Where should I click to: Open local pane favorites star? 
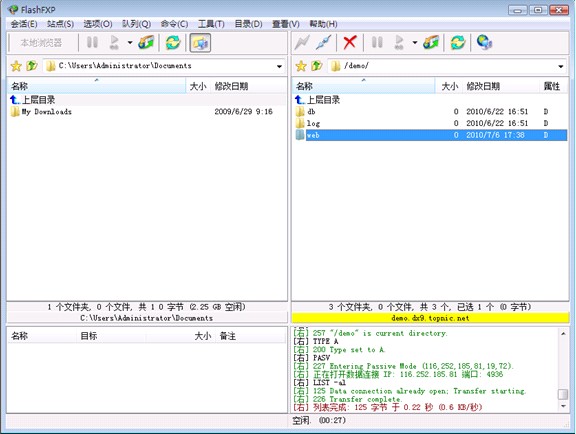coord(16,66)
